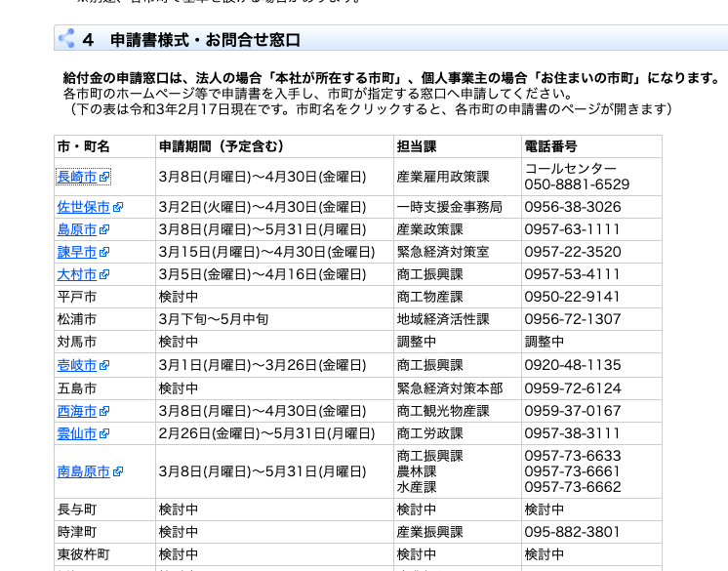This screenshot has height=571, width=728.
Task: Follow the 長崎市 city name link
Action: click(x=77, y=177)
